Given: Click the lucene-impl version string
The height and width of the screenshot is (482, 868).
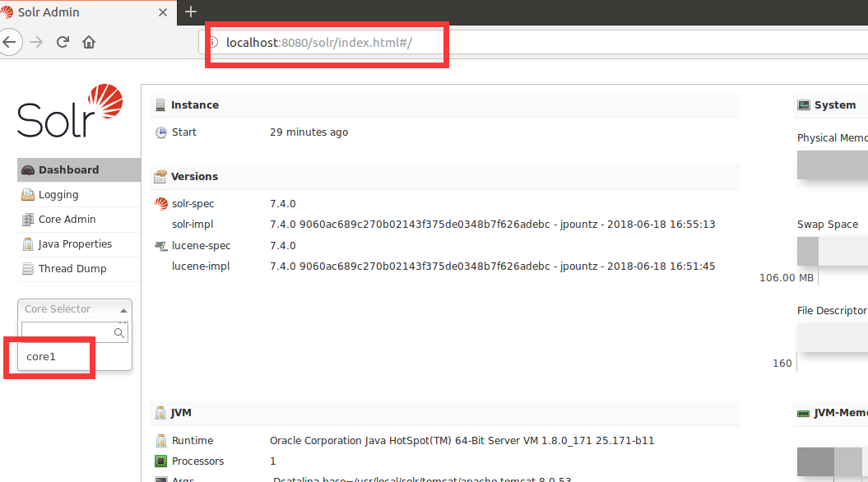Looking at the screenshot, I should pos(493,266).
